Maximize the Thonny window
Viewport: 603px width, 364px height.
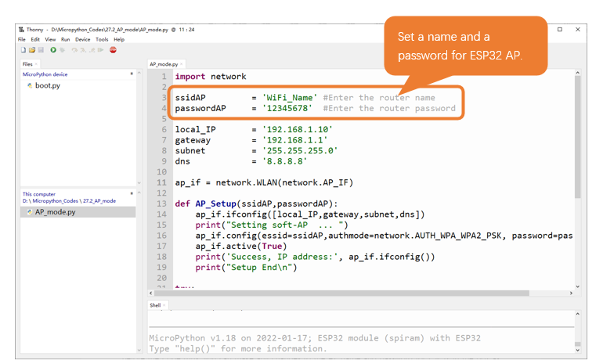coord(560,30)
